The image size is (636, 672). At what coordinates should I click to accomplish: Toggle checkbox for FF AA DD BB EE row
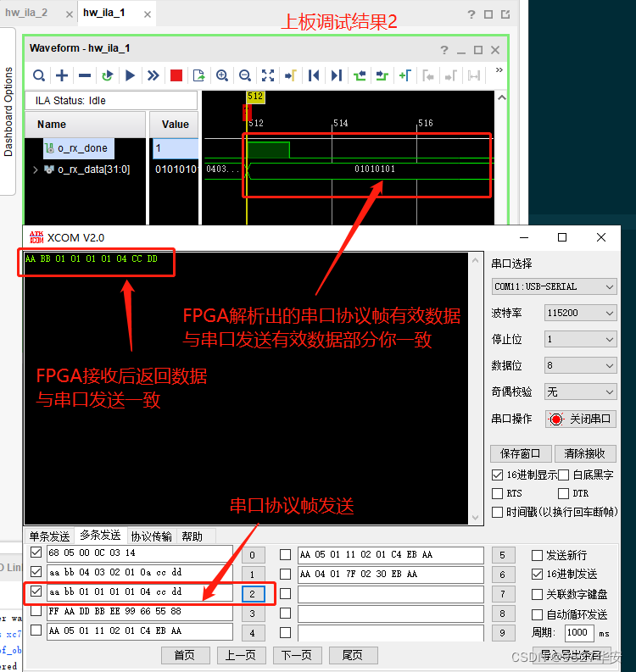(x=36, y=610)
